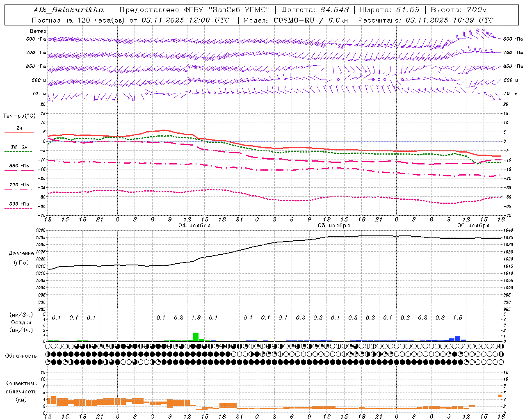Click the 1.9 precipitation amount value
The width and height of the screenshot is (525, 420).
pos(196,318)
